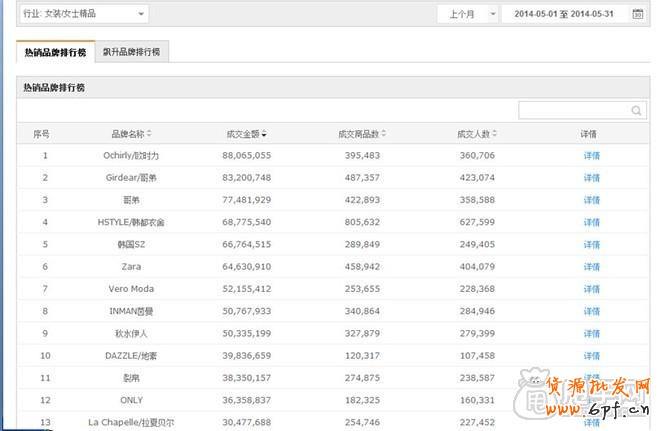Click amount value 36,358,837
This screenshot has width=660, height=431.
[247, 400]
